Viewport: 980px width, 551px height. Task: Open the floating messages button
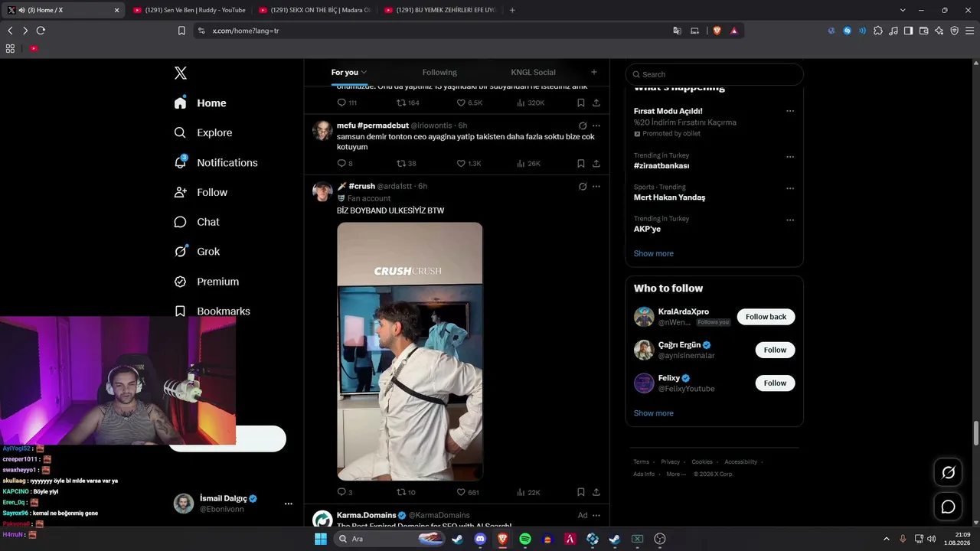pyautogui.click(x=948, y=507)
